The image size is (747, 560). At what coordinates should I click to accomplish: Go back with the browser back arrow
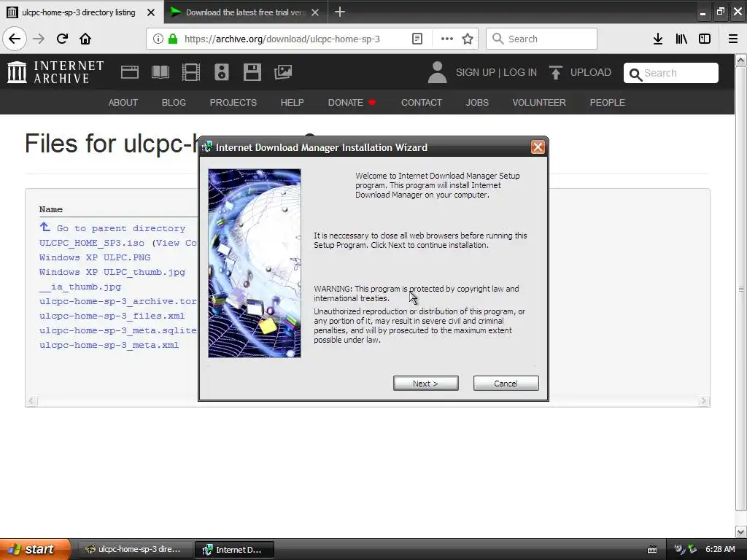15,39
